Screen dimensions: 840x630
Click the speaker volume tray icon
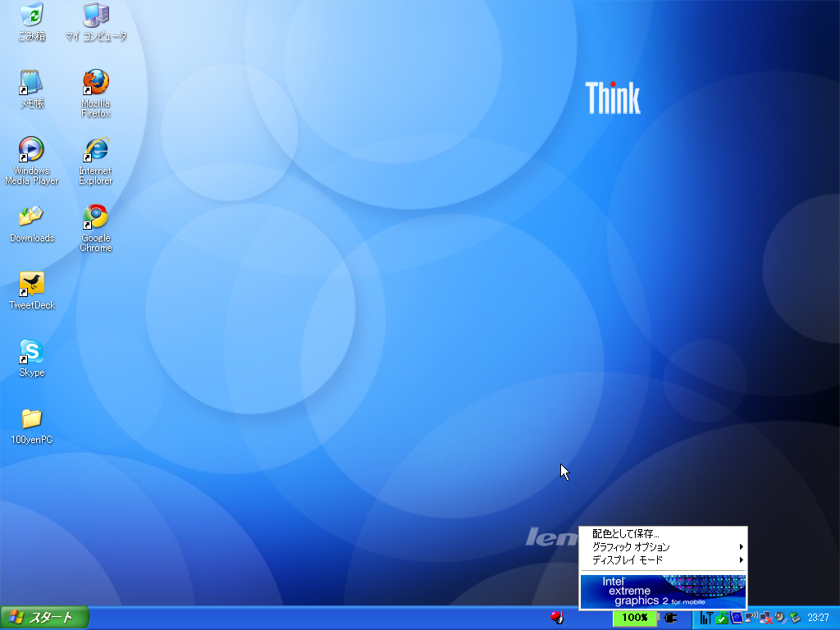pyautogui.click(x=781, y=618)
